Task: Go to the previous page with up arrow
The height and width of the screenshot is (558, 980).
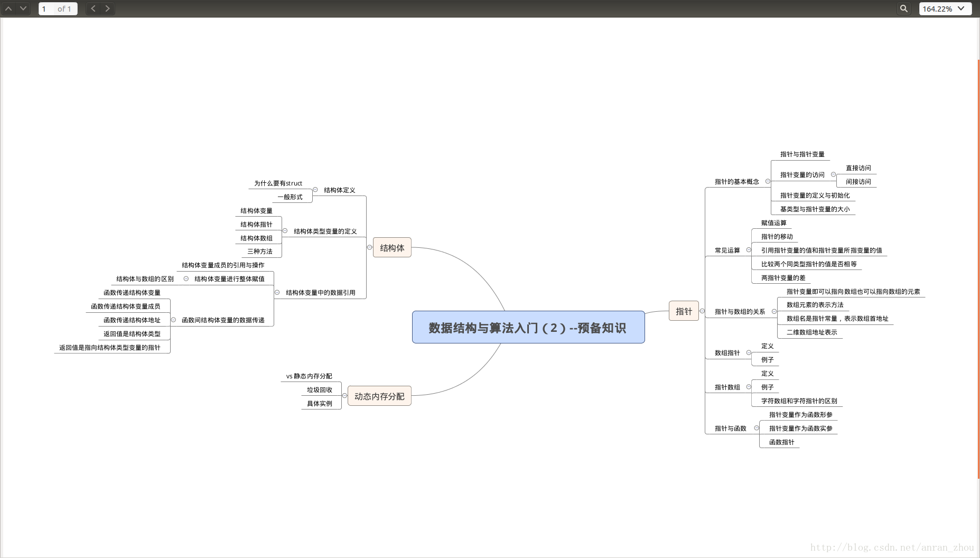Action: coord(8,8)
